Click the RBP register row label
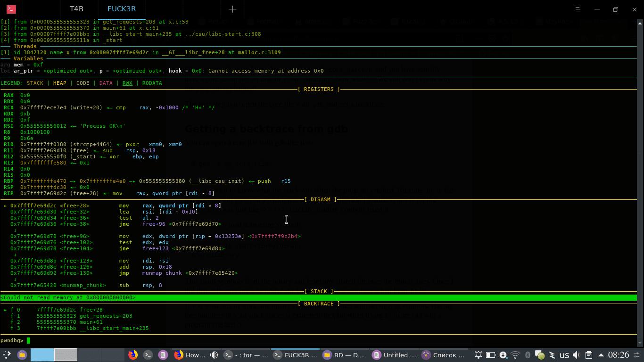This screenshot has height=362, width=644. point(8,181)
